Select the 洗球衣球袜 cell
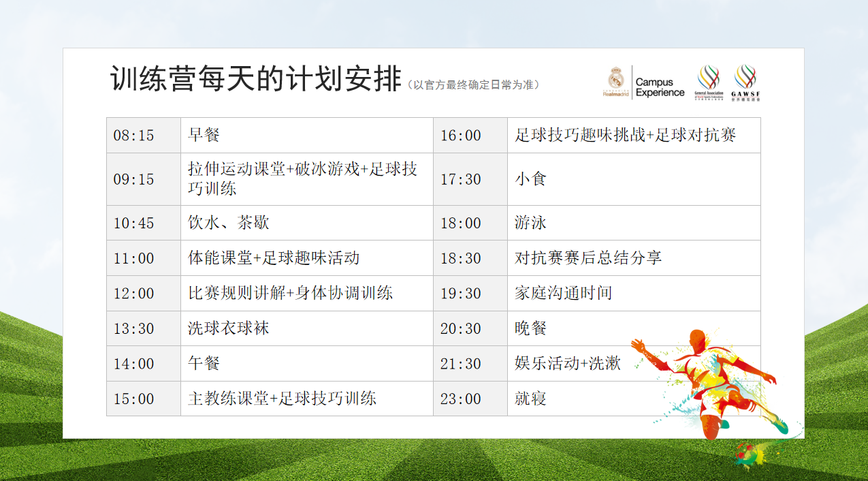868x481 pixels. click(x=306, y=328)
